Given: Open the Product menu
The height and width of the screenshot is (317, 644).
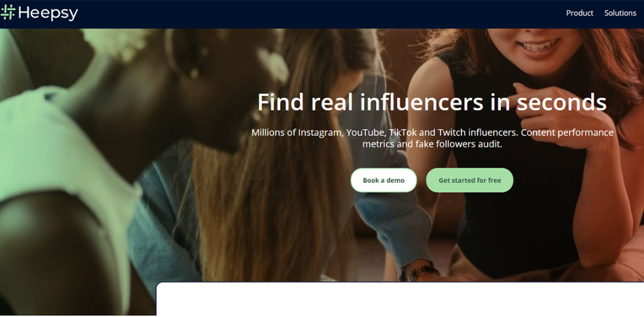Looking at the screenshot, I should [x=580, y=13].
